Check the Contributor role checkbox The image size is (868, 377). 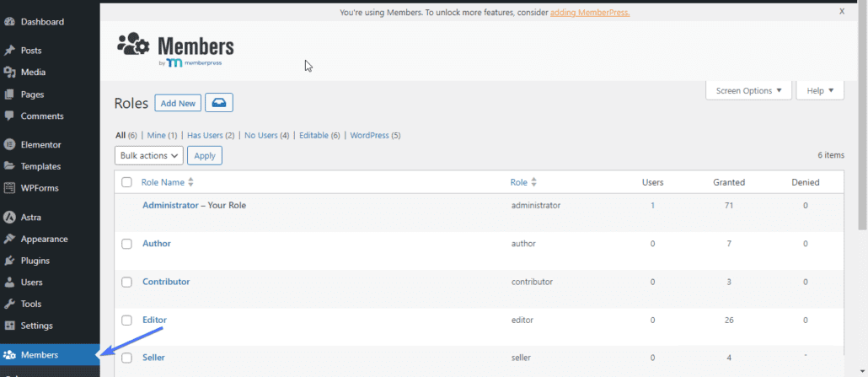126,283
